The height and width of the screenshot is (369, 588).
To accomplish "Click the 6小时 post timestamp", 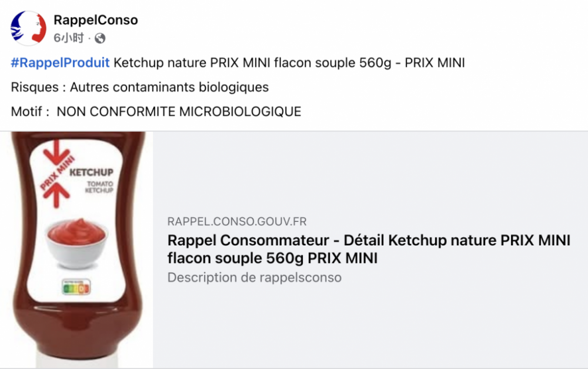I will 69,38.
